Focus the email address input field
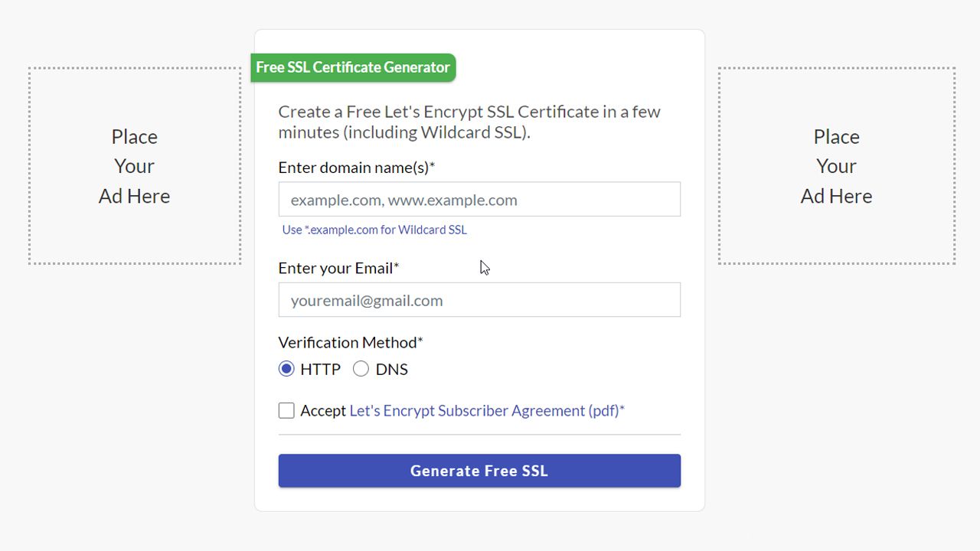The image size is (980, 551). [479, 300]
